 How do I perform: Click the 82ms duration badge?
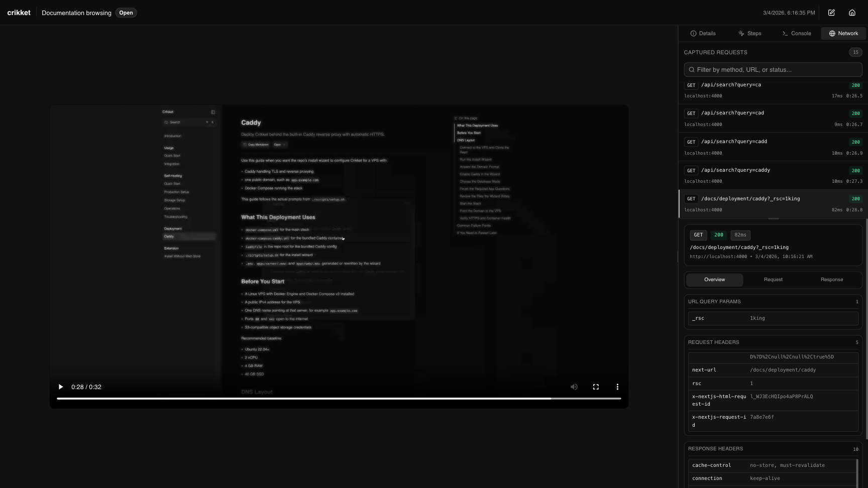(740, 235)
